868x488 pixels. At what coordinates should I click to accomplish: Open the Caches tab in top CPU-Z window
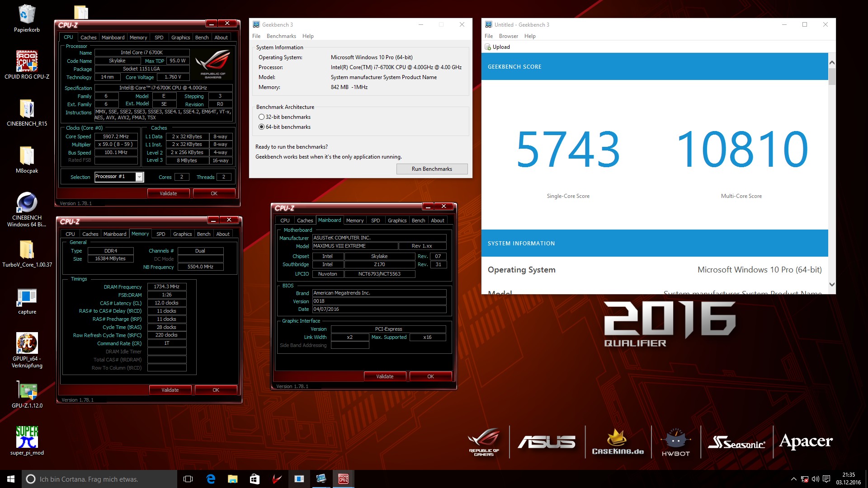click(x=89, y=38)
